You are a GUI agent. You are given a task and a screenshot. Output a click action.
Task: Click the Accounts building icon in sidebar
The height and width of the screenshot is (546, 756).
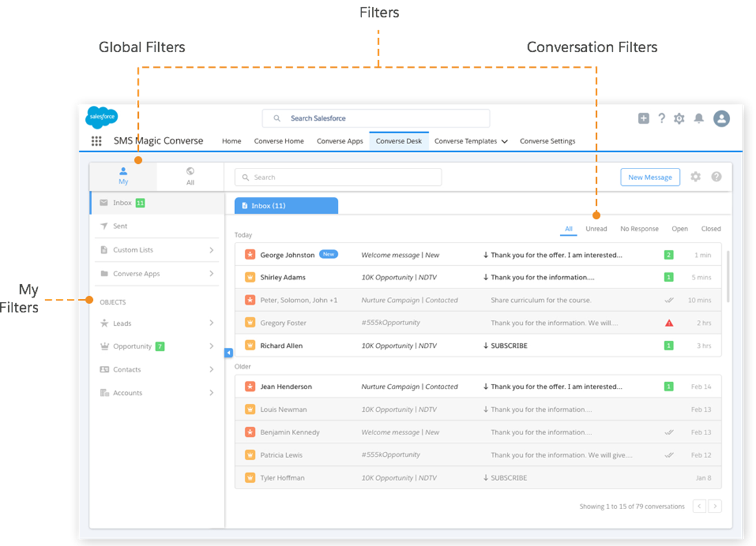pos(104,393)
